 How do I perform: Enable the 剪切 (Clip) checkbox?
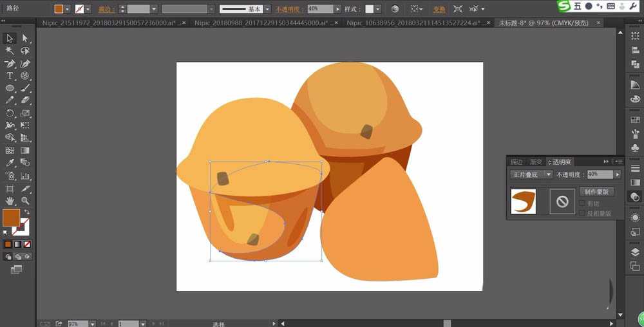click(x=583, y=203)
